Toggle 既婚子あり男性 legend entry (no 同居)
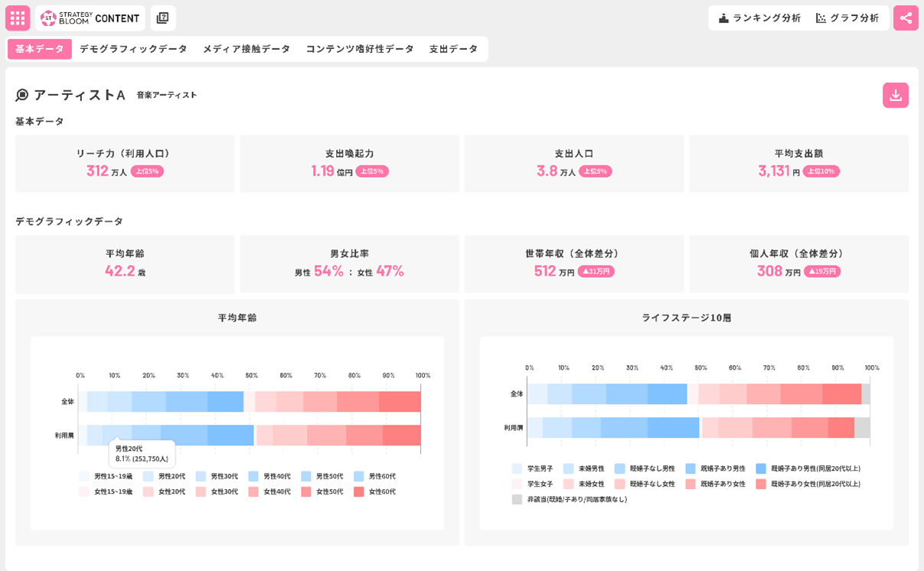Viewport: 924px width, 571px height. point(716,468)
